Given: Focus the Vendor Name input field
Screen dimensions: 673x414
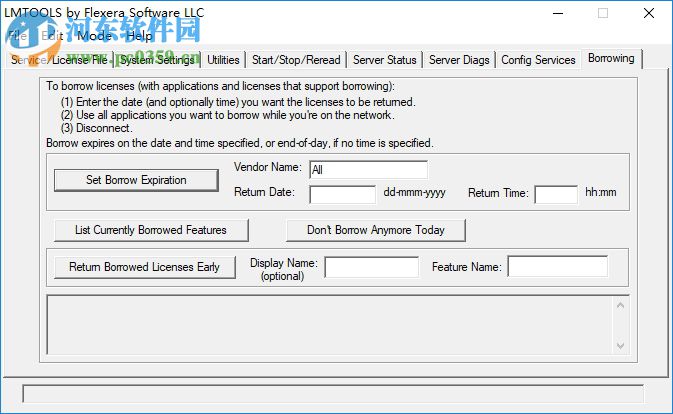Looking at the screenshot, I should 368,169.
